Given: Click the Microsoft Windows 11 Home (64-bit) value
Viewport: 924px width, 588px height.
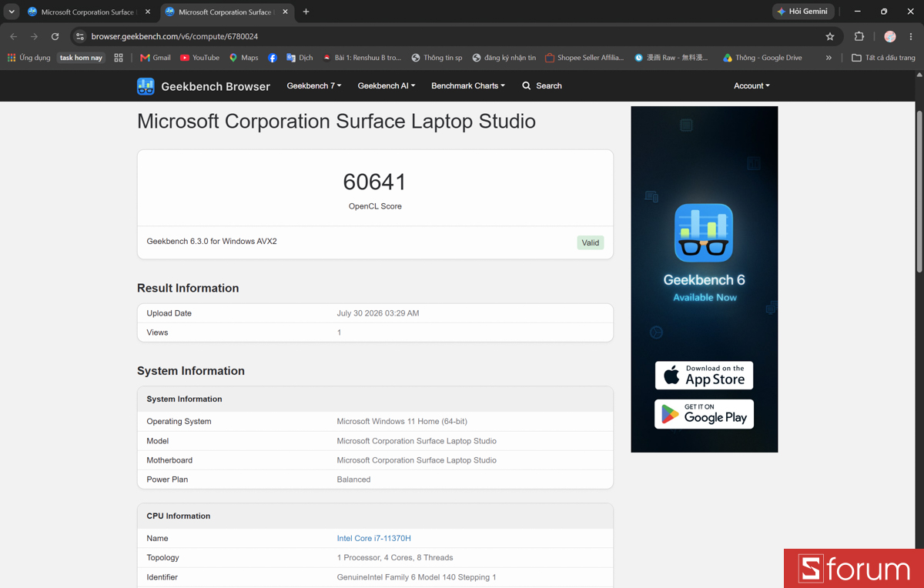Looking at the screenshot, I should point(402,421).
